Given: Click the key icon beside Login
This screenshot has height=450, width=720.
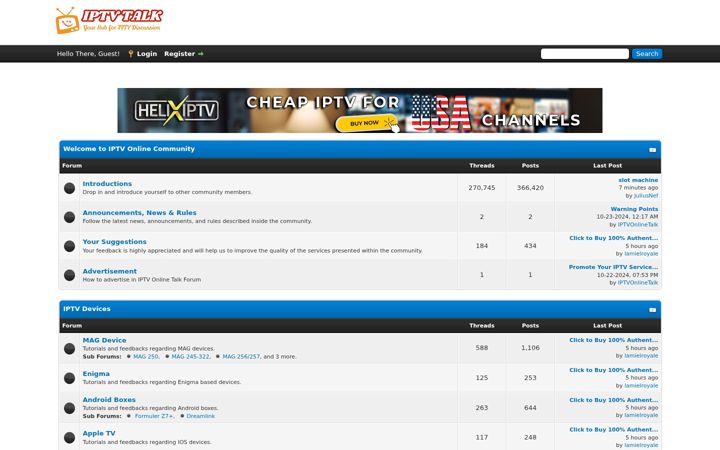Looking at the screenshot, I should [131, 54].
